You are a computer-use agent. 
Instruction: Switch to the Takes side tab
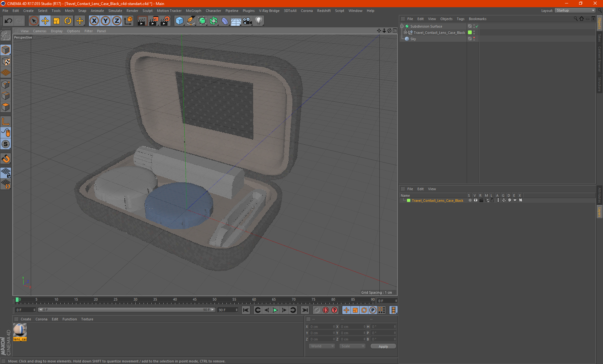tap(599, 38)
